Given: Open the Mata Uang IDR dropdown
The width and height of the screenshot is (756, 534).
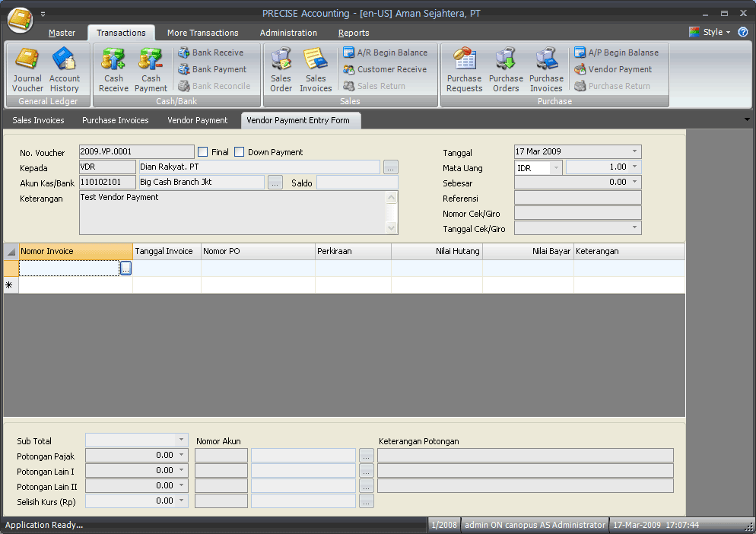Looking at the screenshot, I should click(555, 167).
